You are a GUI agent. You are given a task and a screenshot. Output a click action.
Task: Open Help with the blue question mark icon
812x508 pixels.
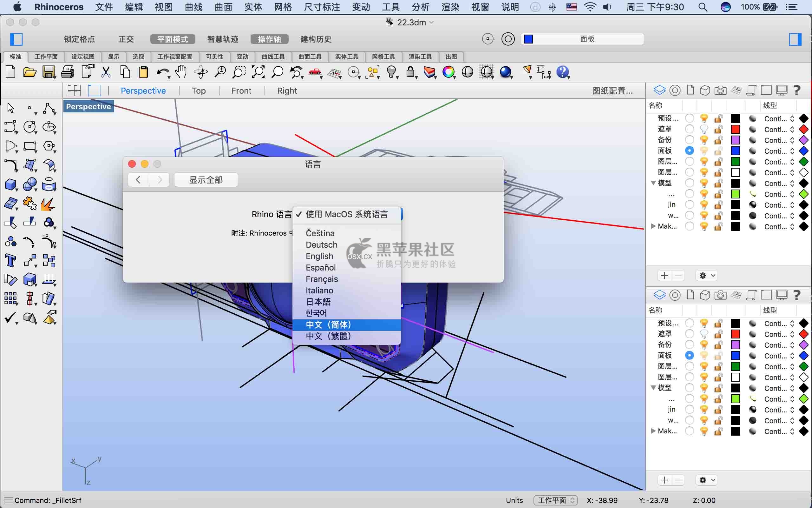tap(563, 72)
